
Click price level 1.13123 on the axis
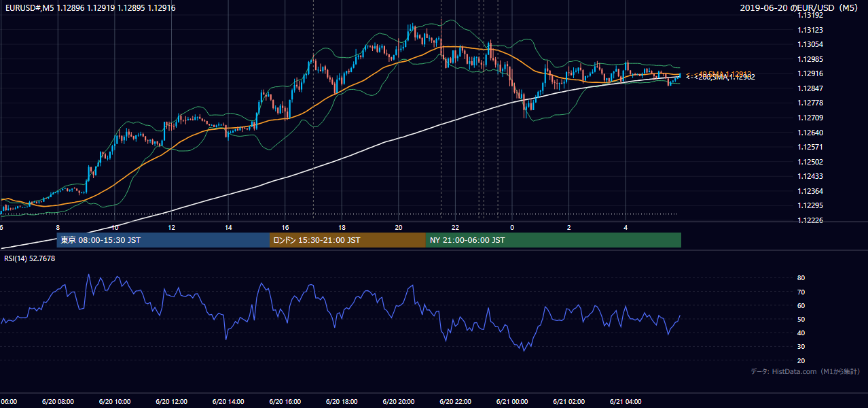point(810,30)
